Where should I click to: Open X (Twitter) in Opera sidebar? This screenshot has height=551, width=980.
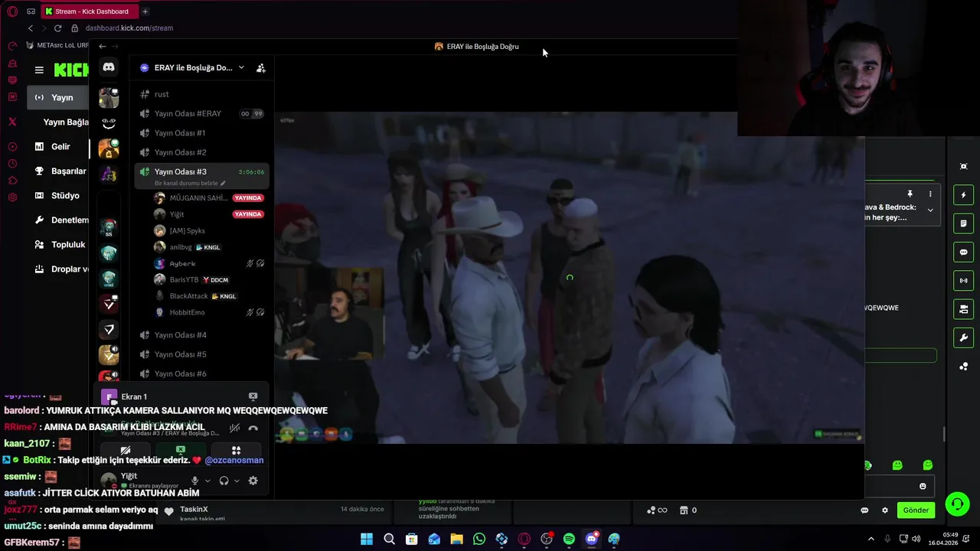pyautogui.click(x=12, y=122)
